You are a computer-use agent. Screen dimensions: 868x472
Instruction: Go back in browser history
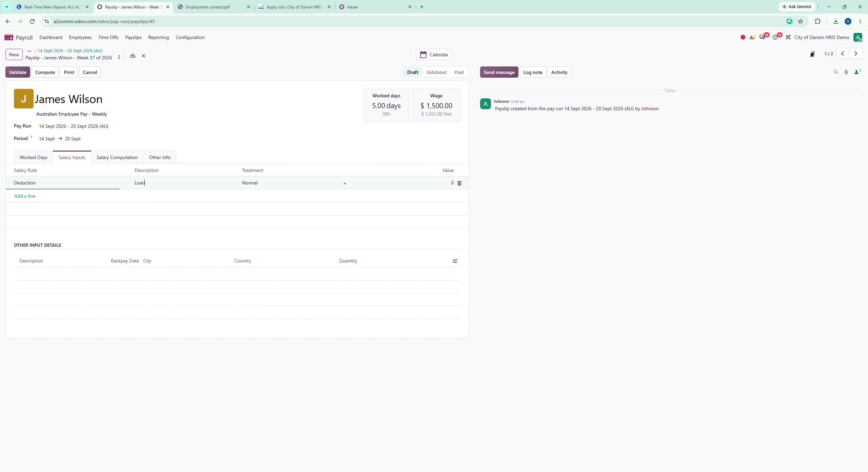pos(8,21)
